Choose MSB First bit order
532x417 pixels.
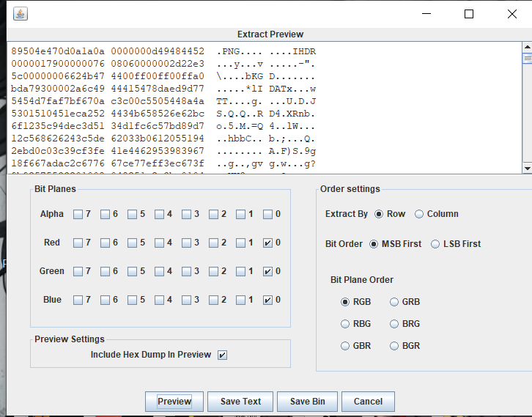click(x=374, y=244)
